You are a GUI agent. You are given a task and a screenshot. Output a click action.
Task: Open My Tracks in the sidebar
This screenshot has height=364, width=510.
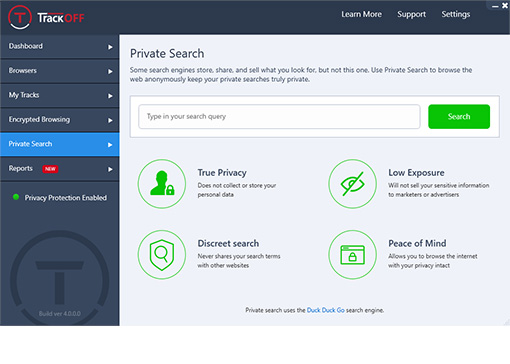click(x=60, y=96)
